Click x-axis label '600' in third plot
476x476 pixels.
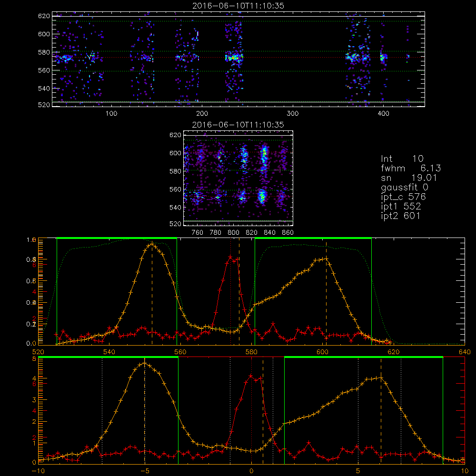[x=322, y=352]
